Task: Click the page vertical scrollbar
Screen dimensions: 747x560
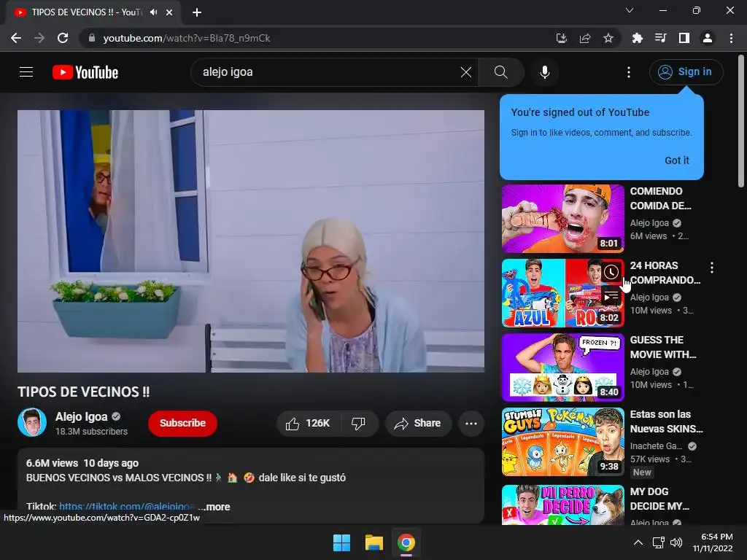Action: tap(741, 122)
